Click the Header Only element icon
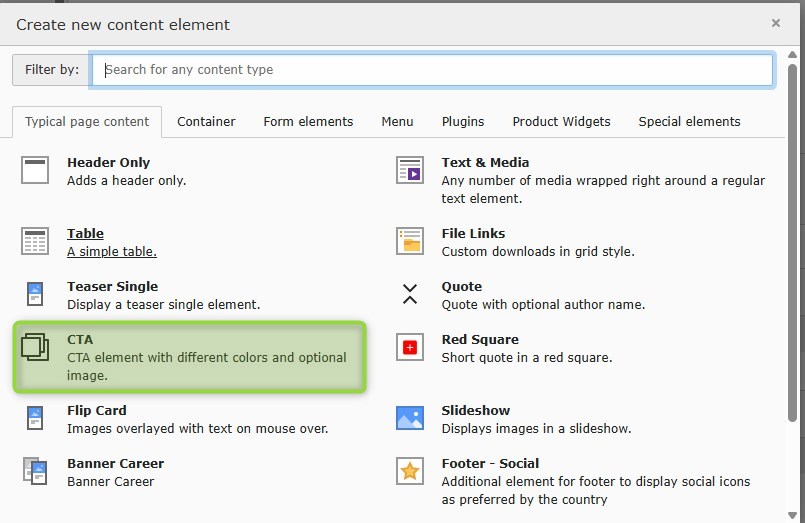This screenshot has width=805, height=523. coord(35,171)
